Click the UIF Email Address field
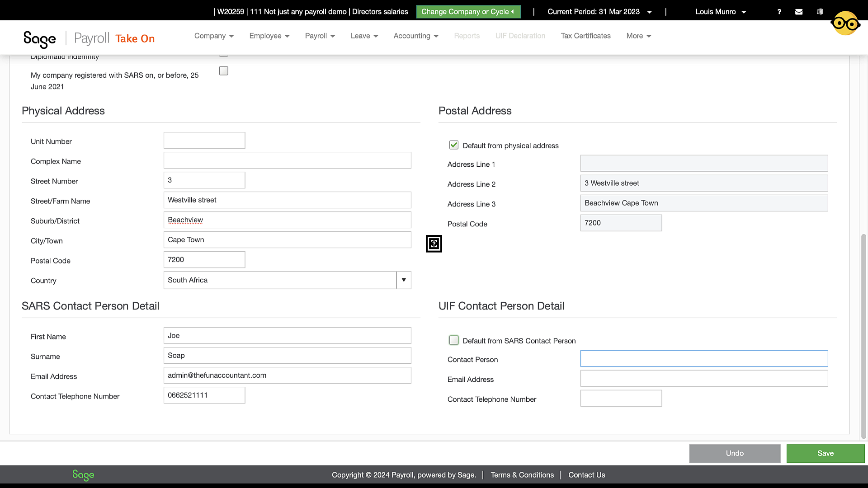The width and height of the screenshot is (868, 488). coord(704,379)
